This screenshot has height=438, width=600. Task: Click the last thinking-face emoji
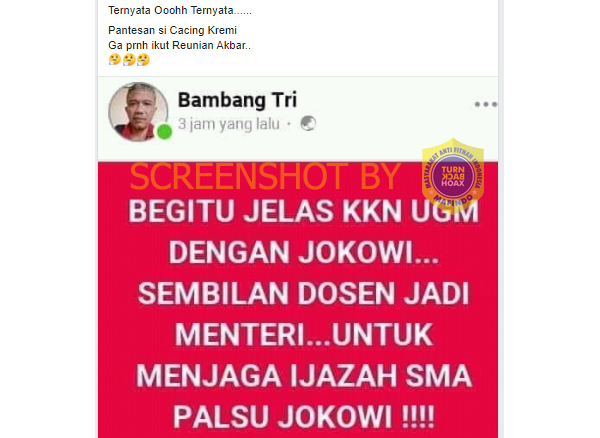pyautogui.click(x=143, y=60)
